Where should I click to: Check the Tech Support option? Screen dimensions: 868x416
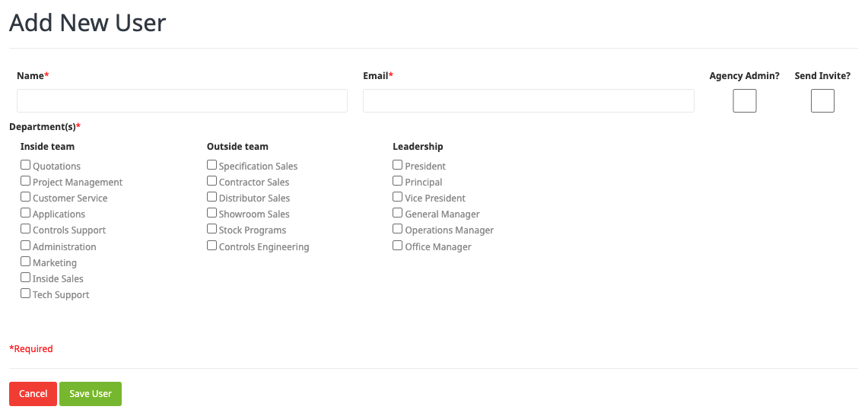[x=25, y=294]
